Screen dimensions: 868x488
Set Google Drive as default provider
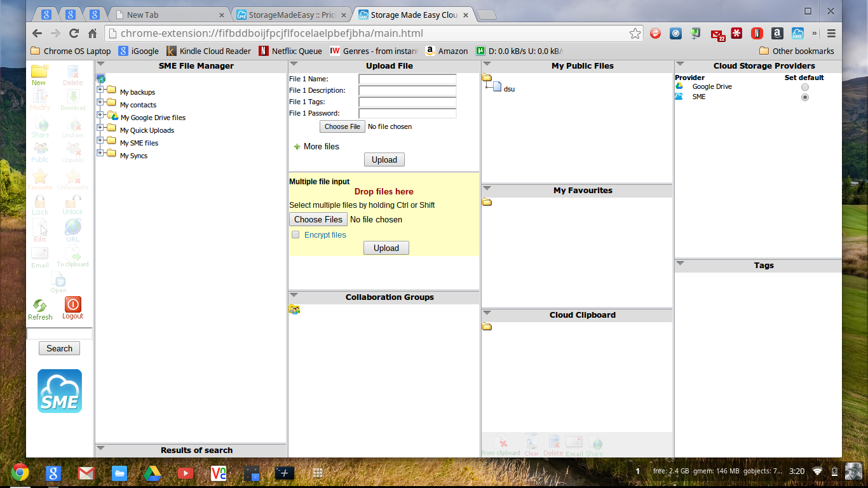pyautogui.click(x=805, y=87)
